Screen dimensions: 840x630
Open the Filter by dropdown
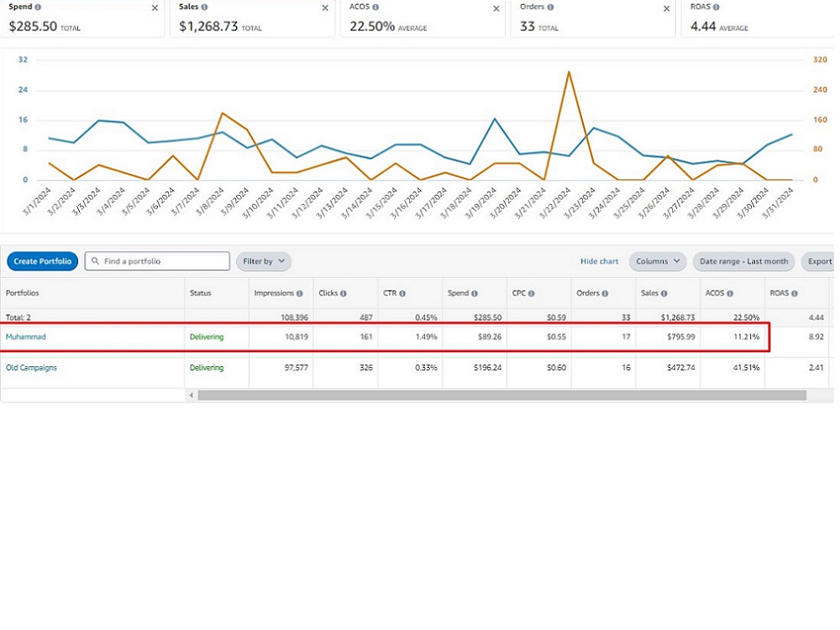[264, 261]
